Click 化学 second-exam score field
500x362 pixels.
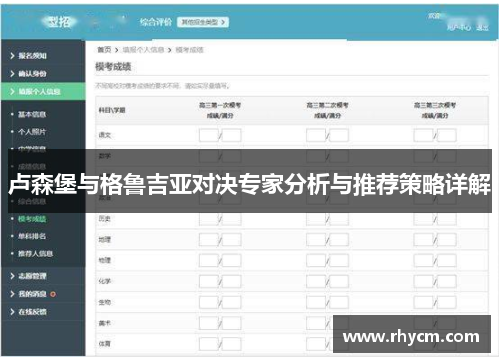pos(316,281)
